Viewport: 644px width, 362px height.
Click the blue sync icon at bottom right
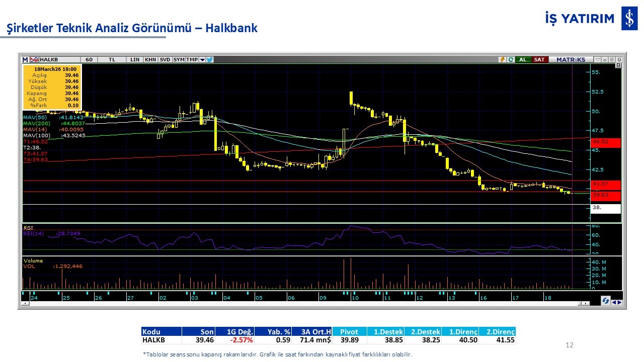[x=606, y=301]
